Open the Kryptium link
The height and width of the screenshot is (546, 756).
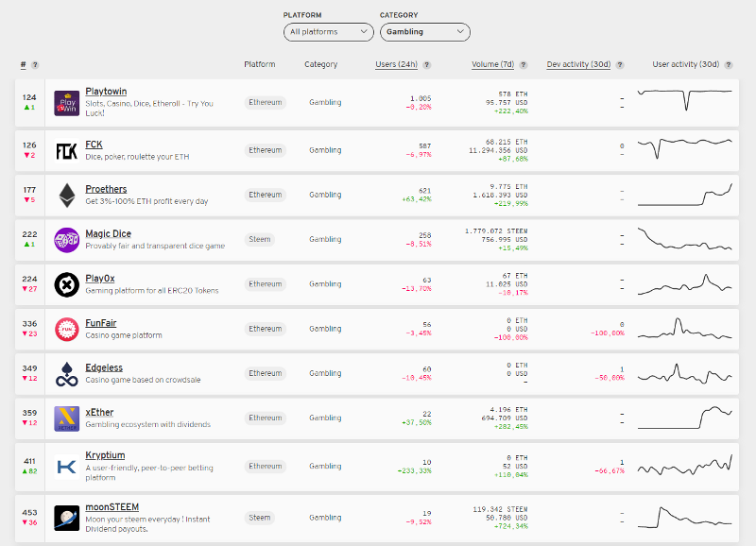tap(105, 455)
